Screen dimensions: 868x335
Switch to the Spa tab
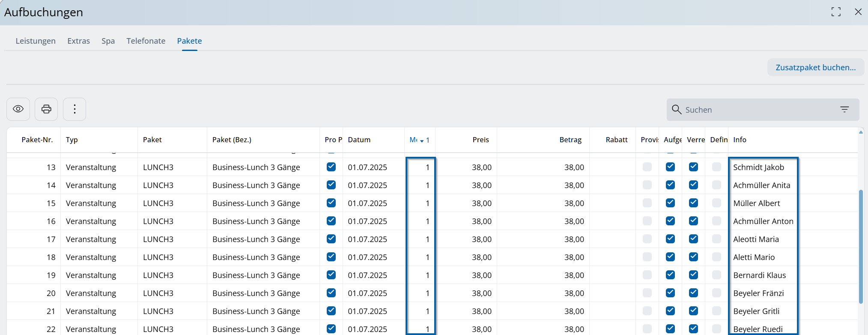pyautogui.click(x=108, y=41)
